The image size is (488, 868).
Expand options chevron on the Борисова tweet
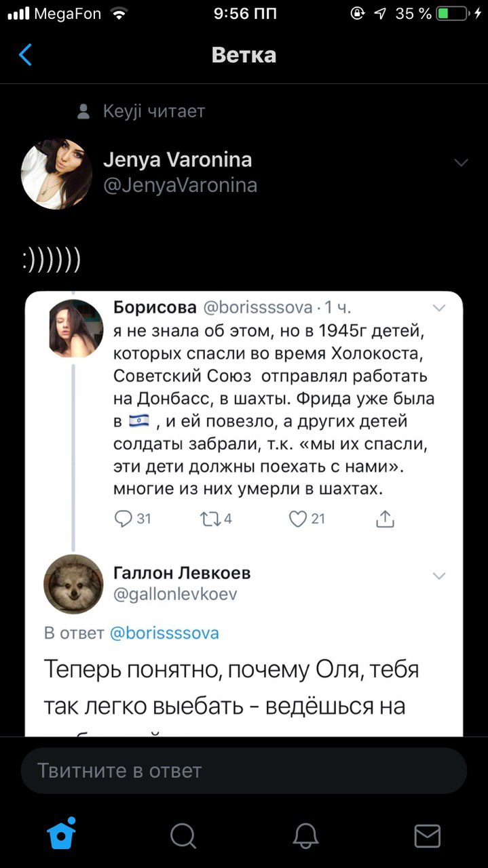439,308
